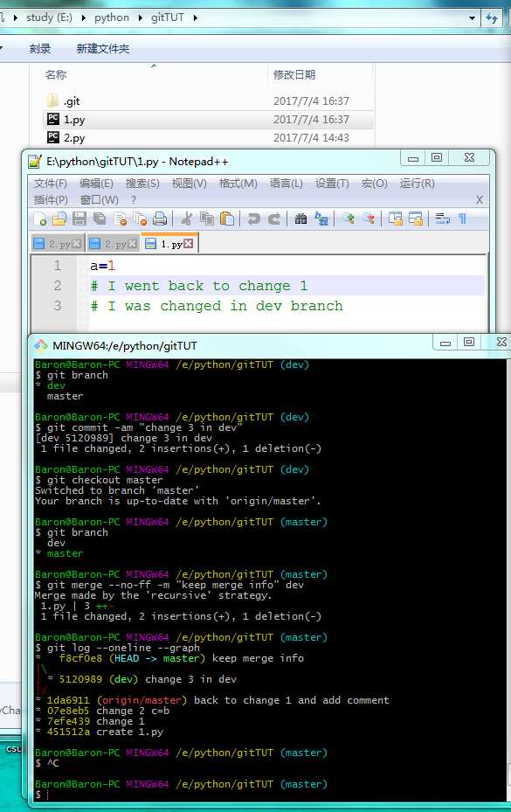Screen dimensions: 511x812
Task: Click the '# I was changed in dev branch' line
Action: coord(217,306)
